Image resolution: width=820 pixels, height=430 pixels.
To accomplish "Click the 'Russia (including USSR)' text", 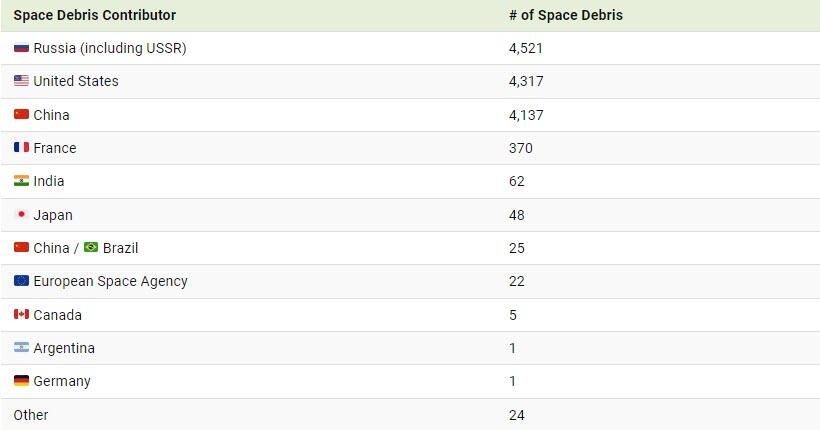I will pyautogui.click(x=110, y=48).
